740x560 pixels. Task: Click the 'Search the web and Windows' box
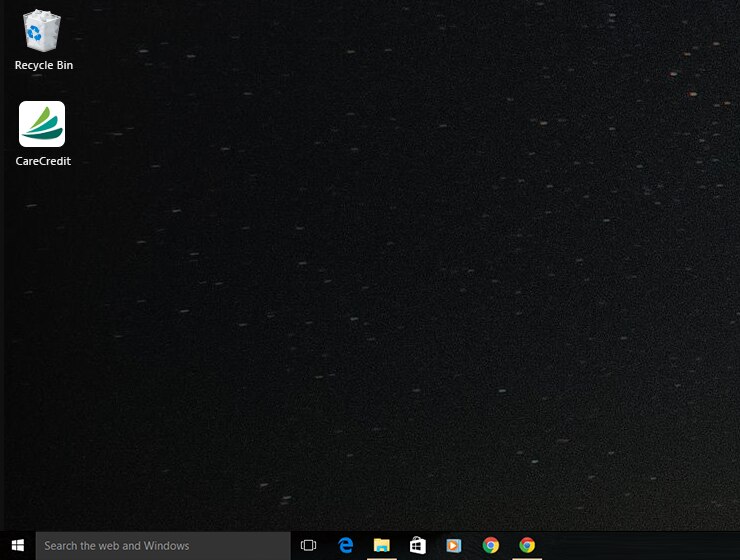click(x=163, y=546)
